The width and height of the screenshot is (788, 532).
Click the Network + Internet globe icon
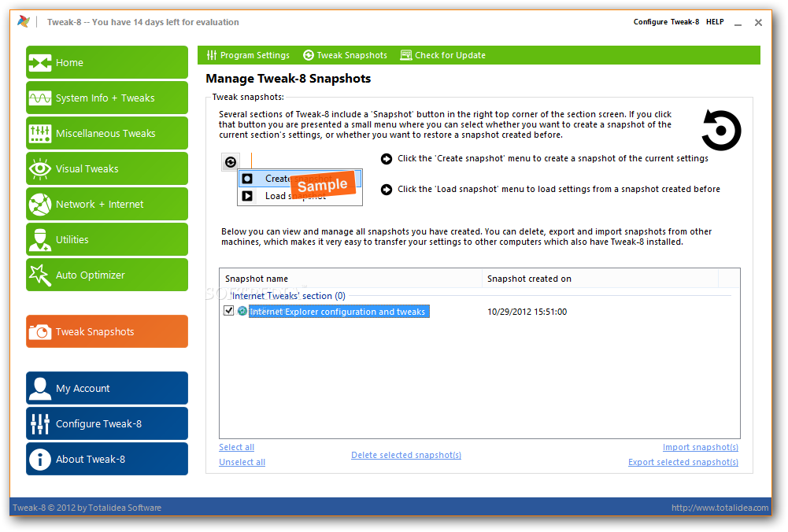pyautogui.click(x=39, y=205)
